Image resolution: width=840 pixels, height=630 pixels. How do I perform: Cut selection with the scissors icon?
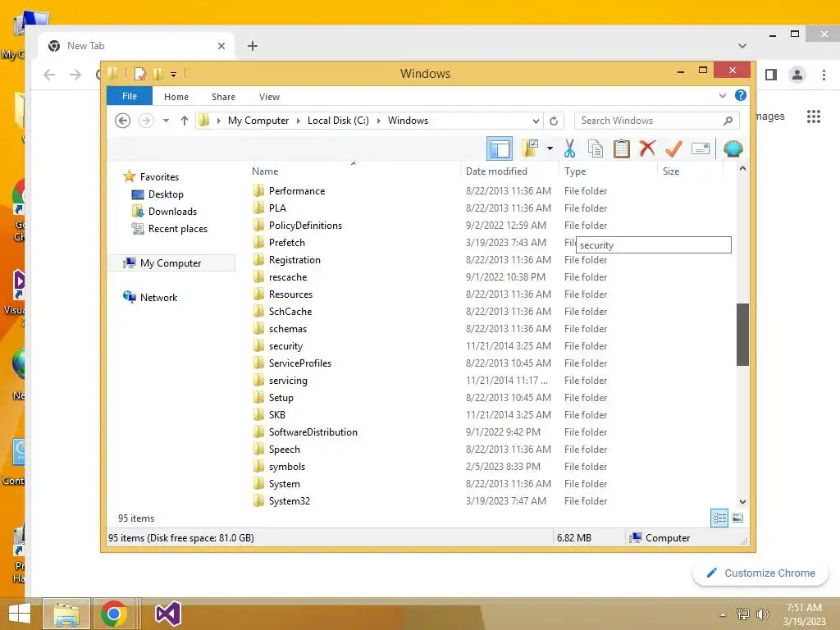pos(569,148)
